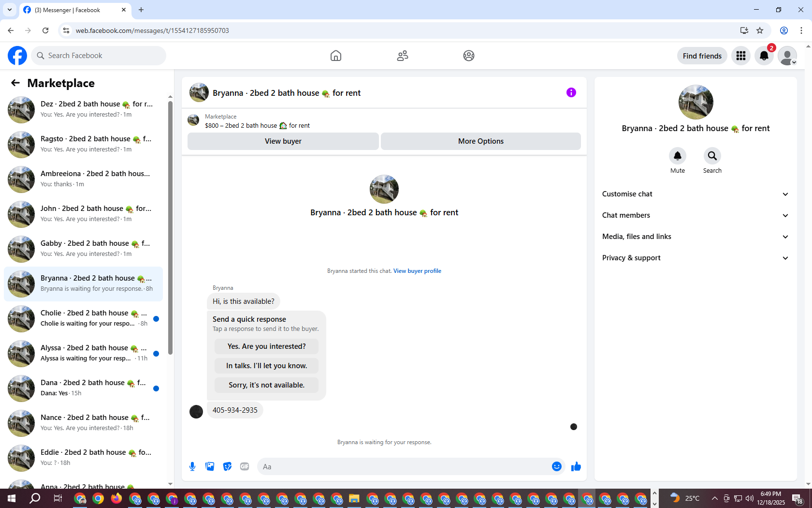Click the Search Facebook field
The height and width of the screenshot is (508, 812).
pos(99,56)
